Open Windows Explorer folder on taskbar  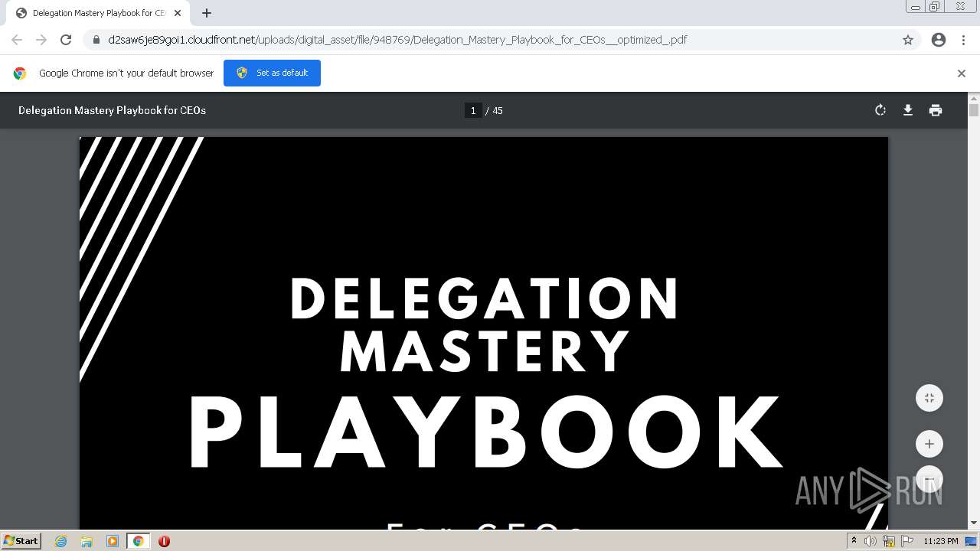pos(87,541)
